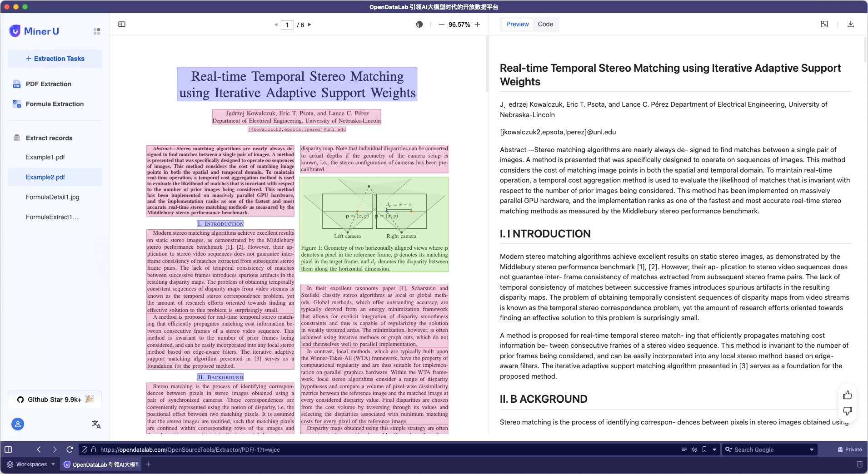Click the Extraction Tasks button
The width and height of the screenshot is (868, 474).
click(x=55, y=59)
